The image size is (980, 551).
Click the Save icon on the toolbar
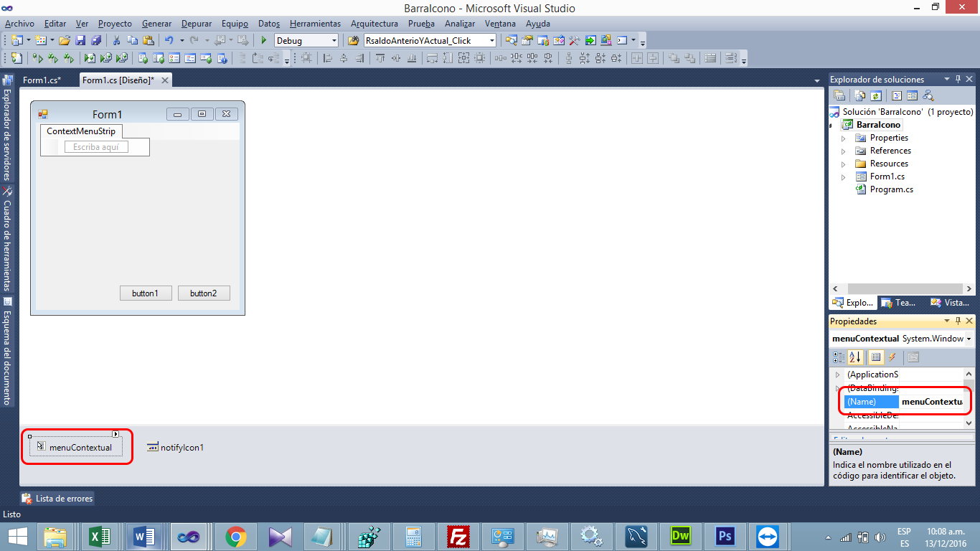tap(80, 40)
